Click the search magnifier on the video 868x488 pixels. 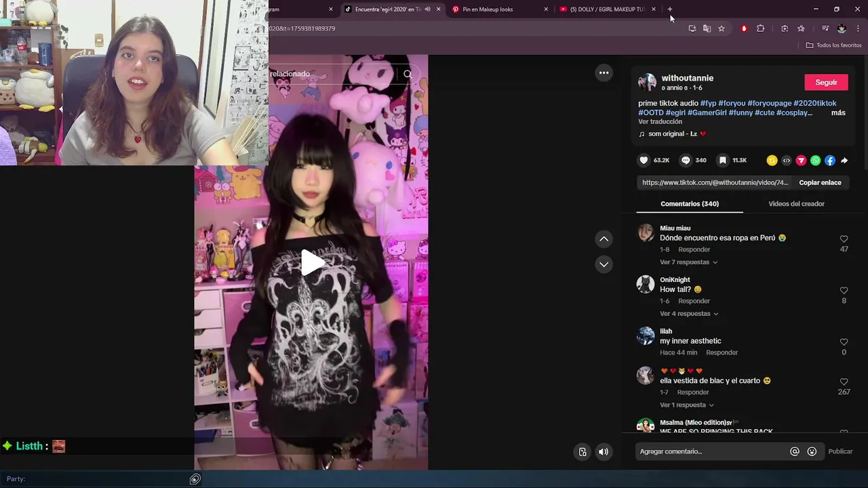tap(408, 74)
